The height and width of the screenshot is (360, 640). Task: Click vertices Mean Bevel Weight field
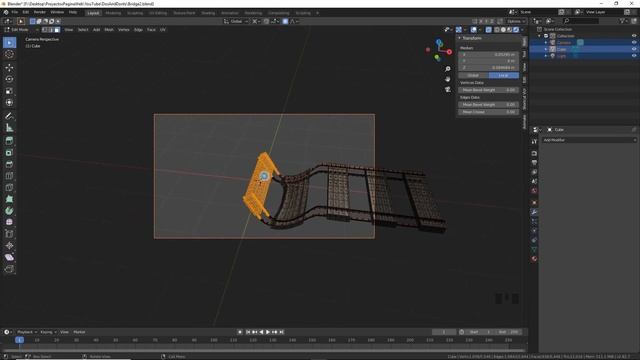489,90
